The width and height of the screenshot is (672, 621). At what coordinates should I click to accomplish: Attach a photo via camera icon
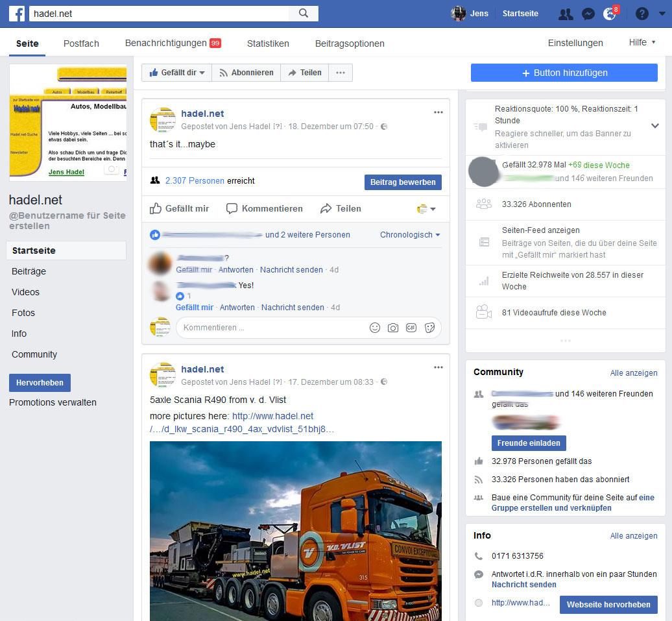(393, 328)
